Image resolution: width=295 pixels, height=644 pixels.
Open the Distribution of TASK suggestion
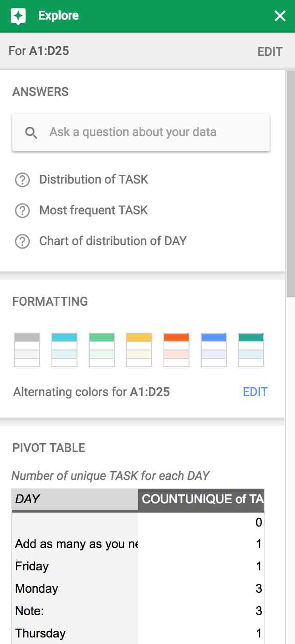tap(93, 179)
